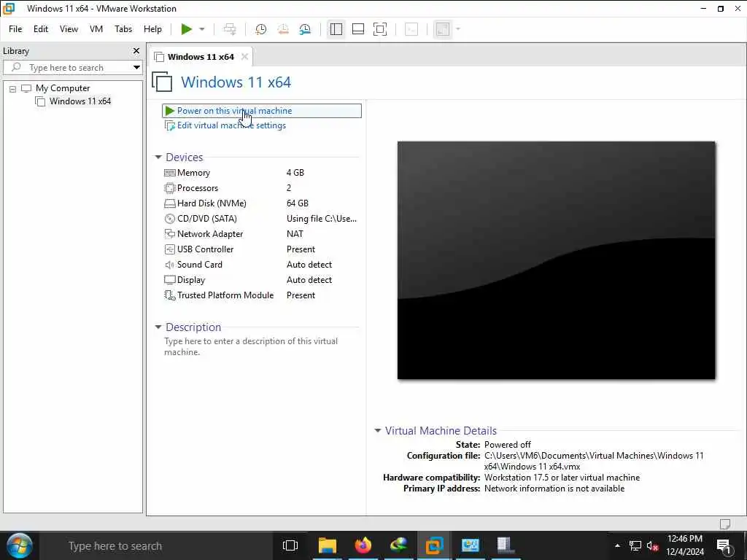Screen dimensions: 747x560
Task: Take a snapshot using the clock-plus toolbar icon
Action: pyautogui.click(x=260, y=29)
